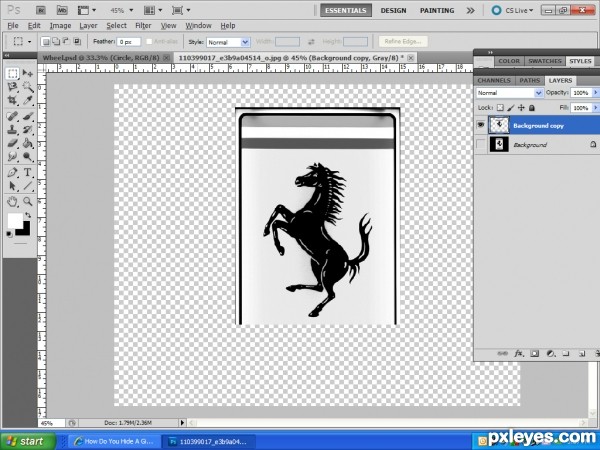The height and width of the screenshot is (450, 600).
Task: Select the Clone Stamp tool
Action: click(12, 130)
